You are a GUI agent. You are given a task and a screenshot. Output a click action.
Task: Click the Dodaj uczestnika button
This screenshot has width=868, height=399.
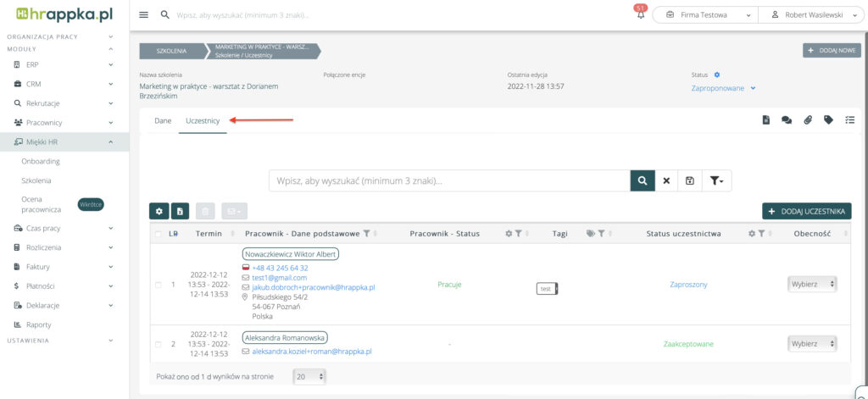click(x=806, y=211)
